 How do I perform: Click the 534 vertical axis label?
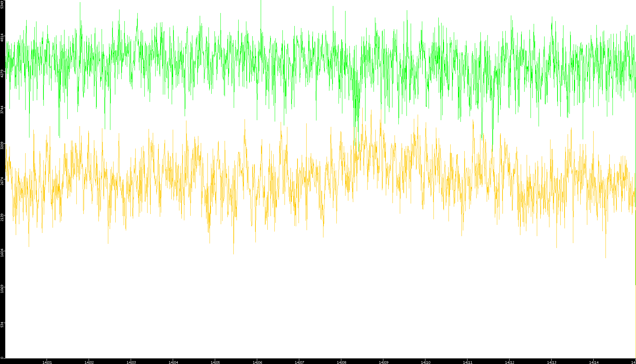point(2,324)
